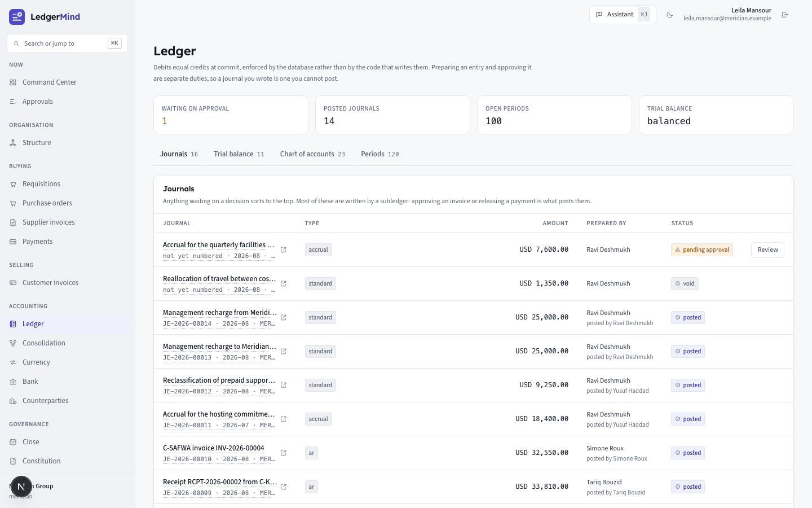Open external link icon for JE-2026-00012

click(284, 385)
